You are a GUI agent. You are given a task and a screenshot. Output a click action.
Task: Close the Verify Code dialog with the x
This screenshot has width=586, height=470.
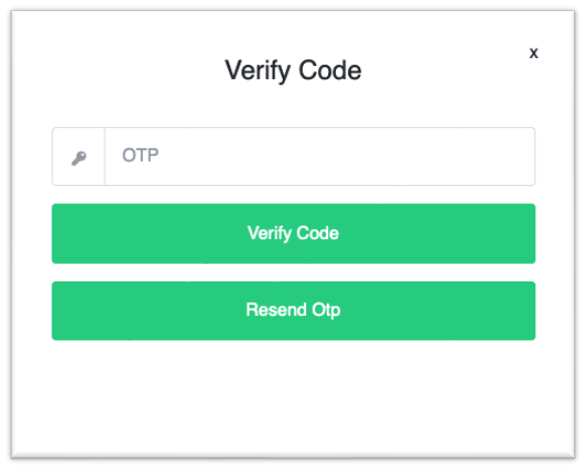pyautogui.click(x=534, y=53)
